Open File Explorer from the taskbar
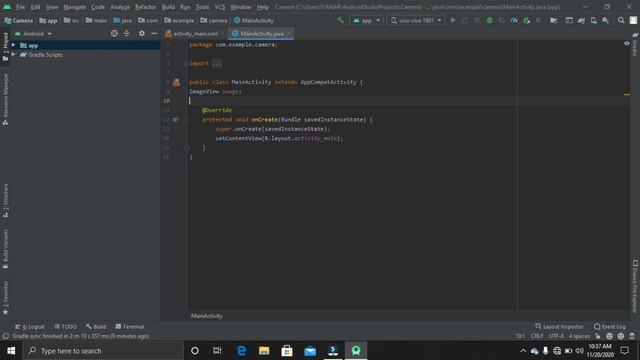 (264, 351)
